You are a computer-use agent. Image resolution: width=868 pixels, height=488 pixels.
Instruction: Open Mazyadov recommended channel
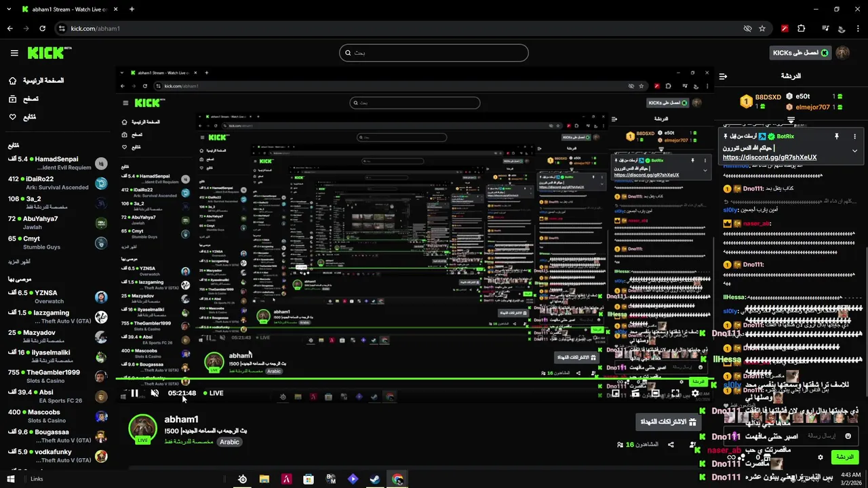(58, 337)
